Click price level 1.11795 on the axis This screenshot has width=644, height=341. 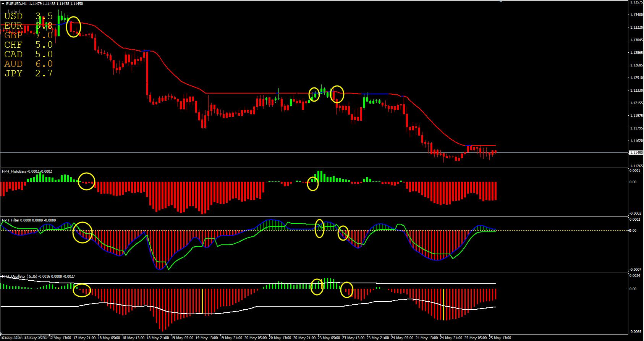636,128
